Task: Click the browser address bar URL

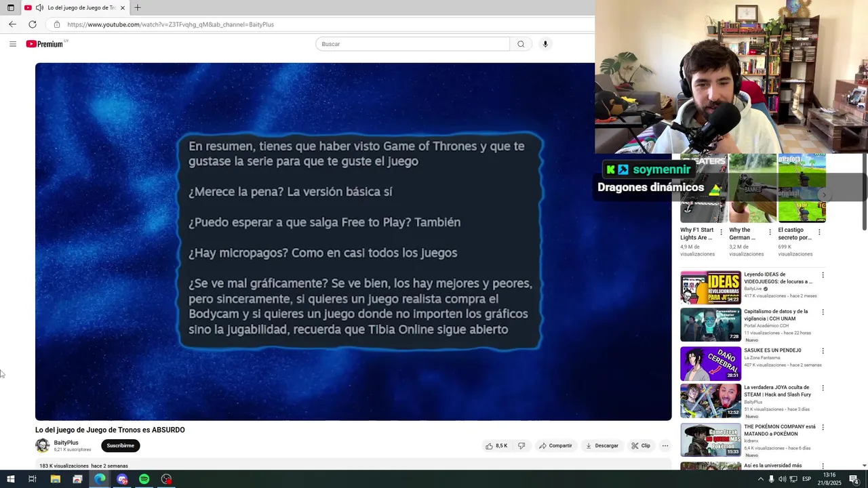Action: point(171,24)
